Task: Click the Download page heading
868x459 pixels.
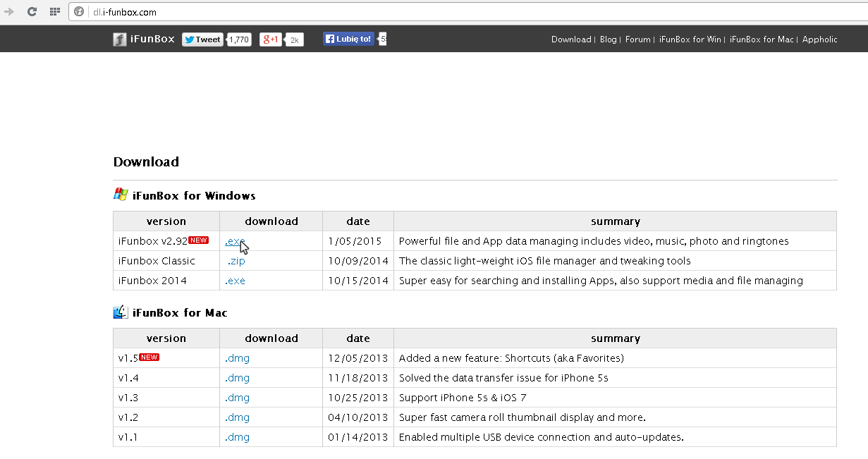Action: 146,161
